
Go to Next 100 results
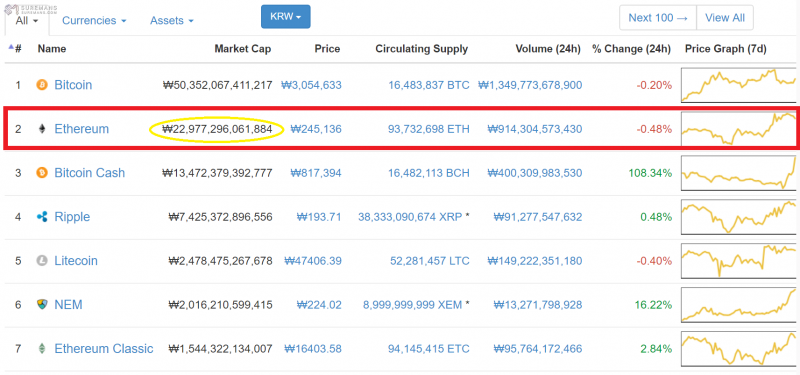click(x=658, y=18)
